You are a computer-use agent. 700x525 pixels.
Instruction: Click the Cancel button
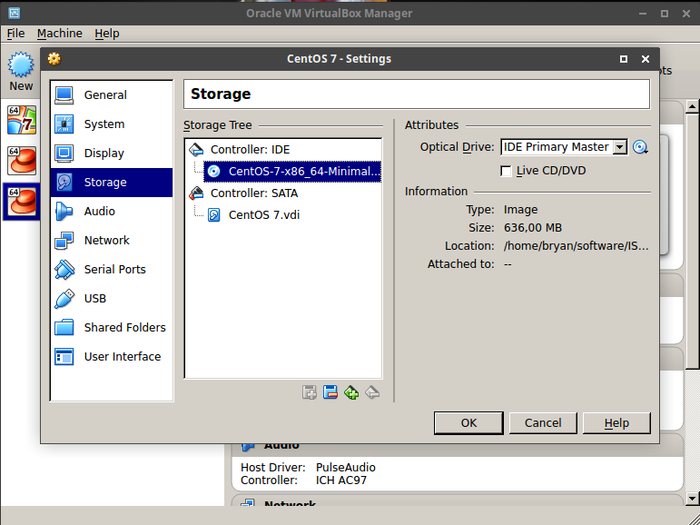(x=543, y=423)
